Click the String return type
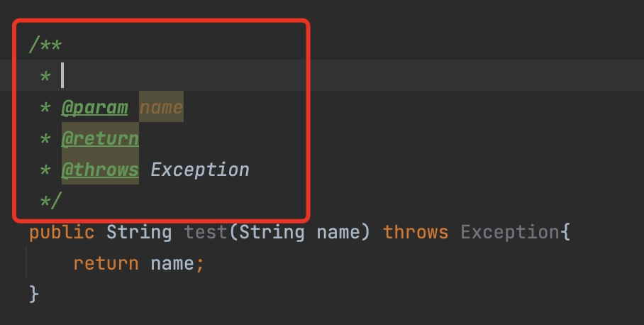 click(x=139, y=232)
